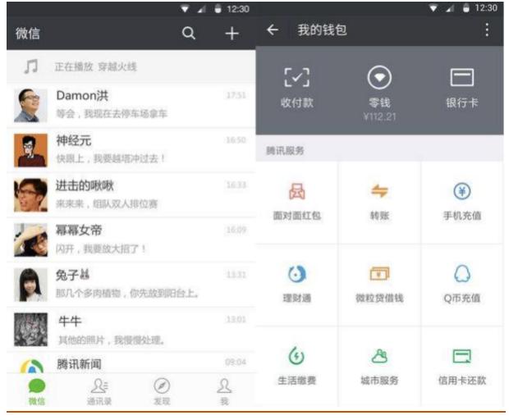Tap 正在播放 穿越火线 now playing bar
This screenshot has width=509, height=420.
(131, 66)
